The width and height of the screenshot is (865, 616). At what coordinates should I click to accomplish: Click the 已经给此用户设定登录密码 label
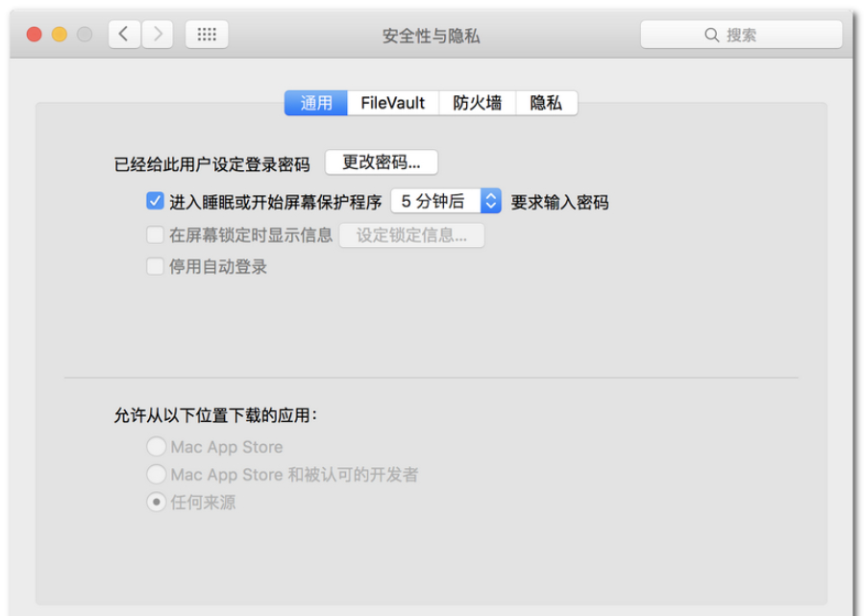click(211, 164)
